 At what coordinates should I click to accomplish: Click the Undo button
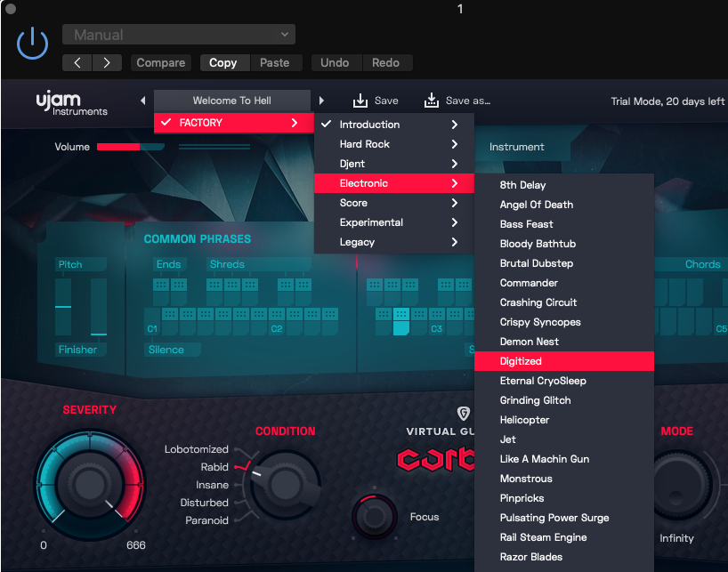tap(335, 62)
